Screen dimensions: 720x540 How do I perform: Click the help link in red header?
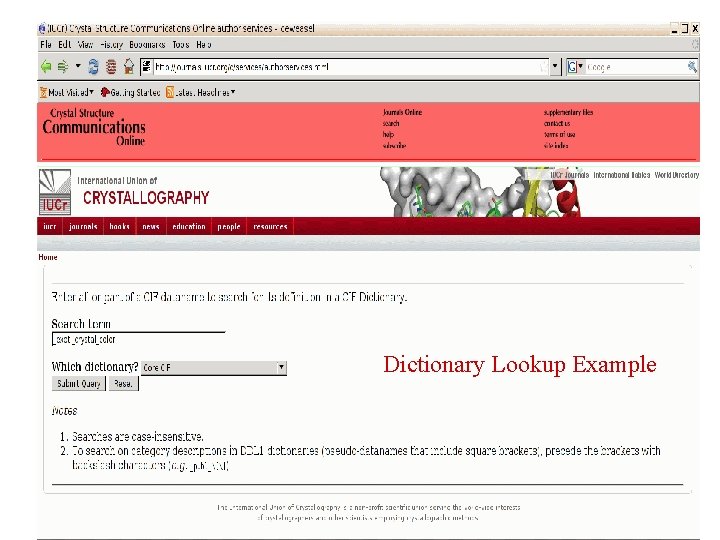tap(388, 135)
